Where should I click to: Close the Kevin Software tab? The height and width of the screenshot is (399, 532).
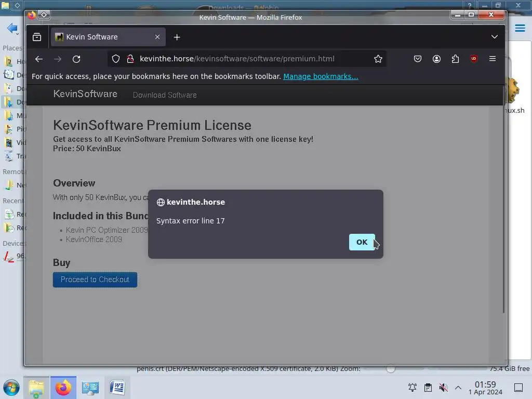(157, 37)
